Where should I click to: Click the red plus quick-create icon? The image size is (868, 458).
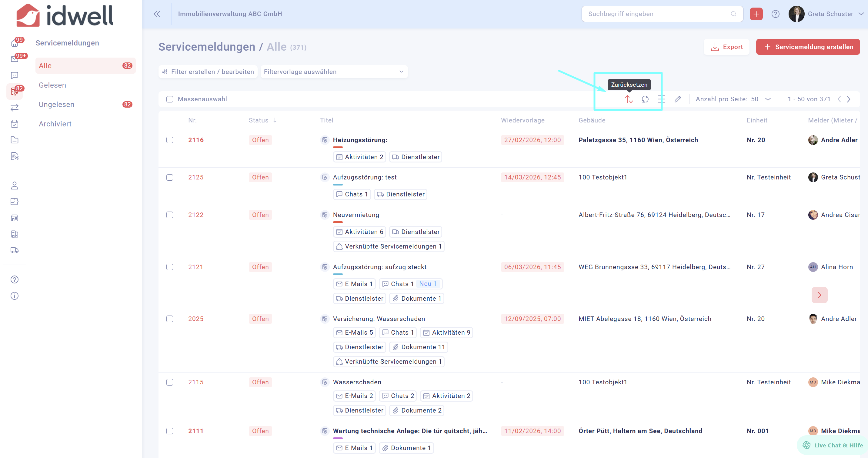click(x=756, y=14)
